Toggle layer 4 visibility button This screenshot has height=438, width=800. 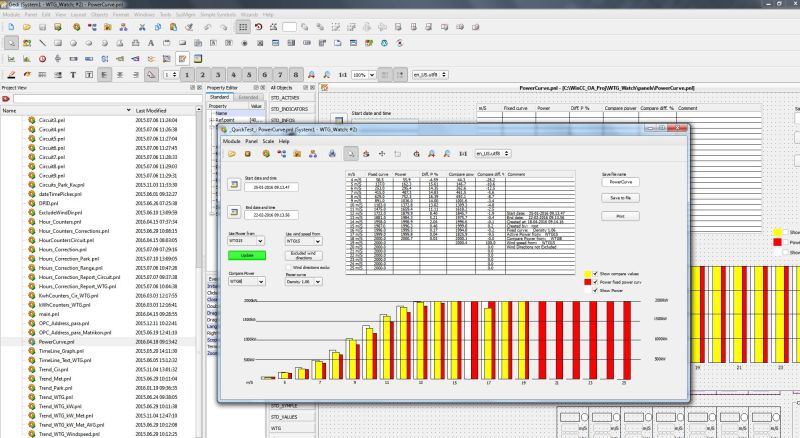click(x=234, y=75)
